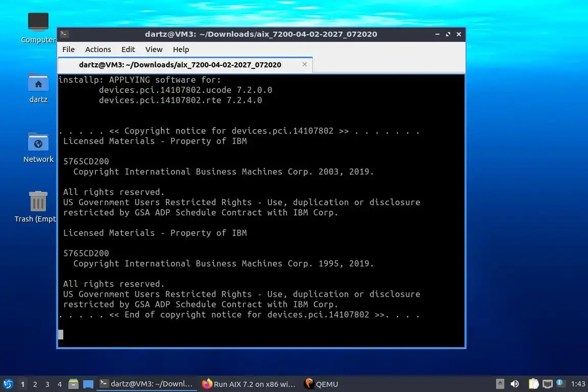Click 'installp: APPLYING software for:' text
The image size is (588, 392).
pos(140,80)
